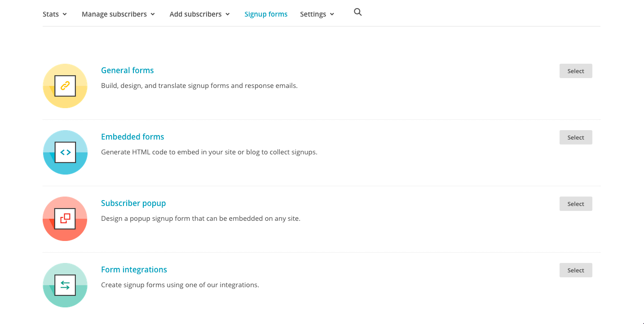The height and width of the screenshot is (324, 644).
Task: Expand the Manage subscribers dropdown
Action: [118, 14]
